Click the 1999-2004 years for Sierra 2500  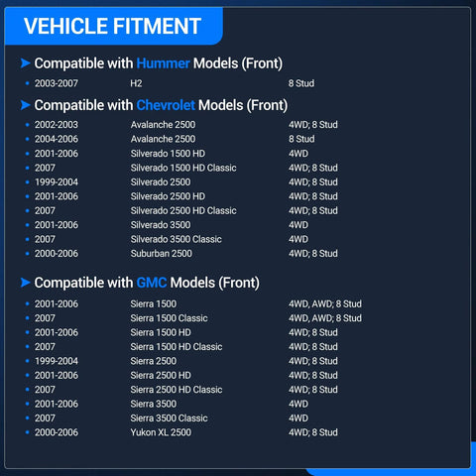pos(57,361)
